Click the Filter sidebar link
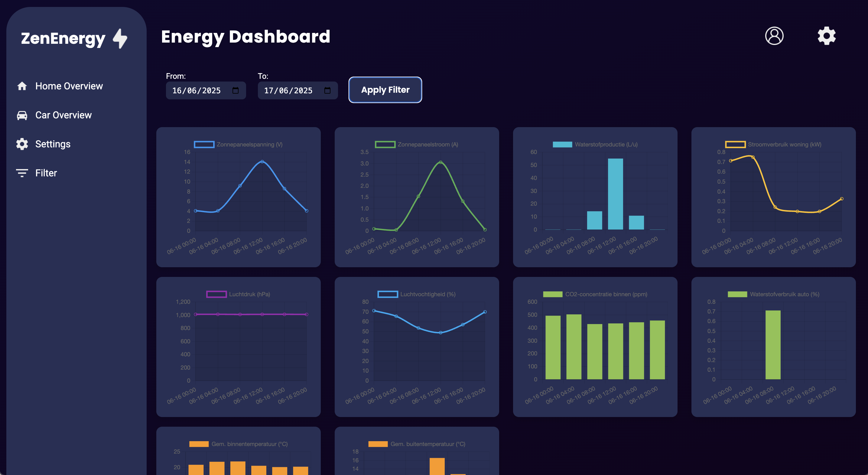This screenshot has height=475, width=868. pos(46,173)
